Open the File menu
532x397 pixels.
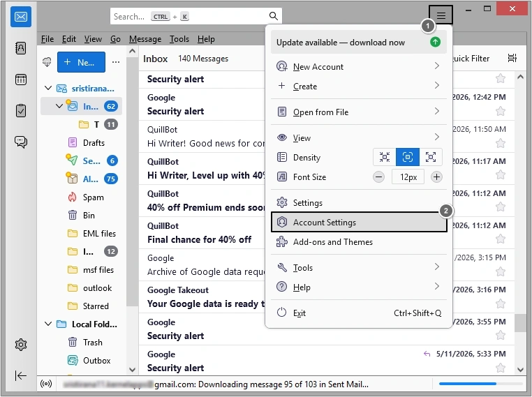click(47, 39)
